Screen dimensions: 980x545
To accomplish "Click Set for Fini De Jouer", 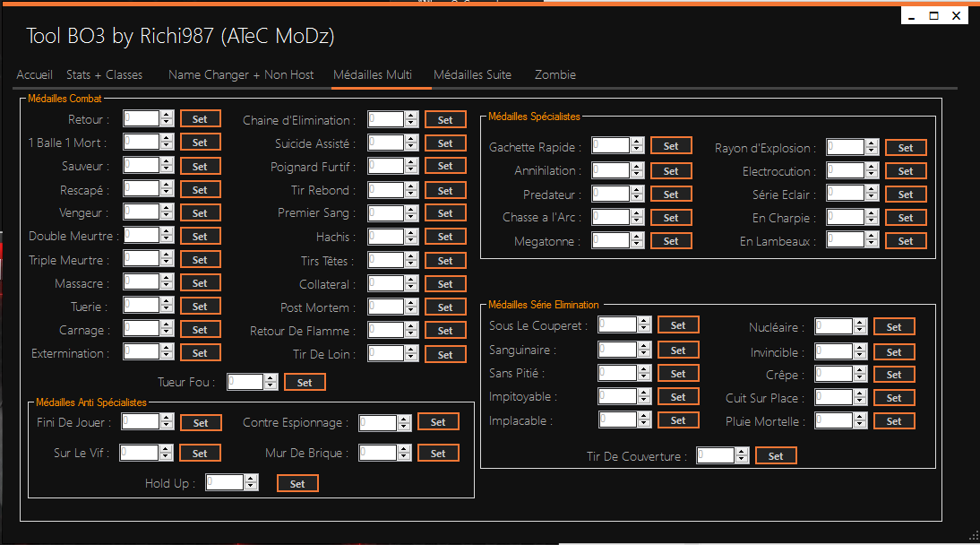I will (x=201, y=423).
